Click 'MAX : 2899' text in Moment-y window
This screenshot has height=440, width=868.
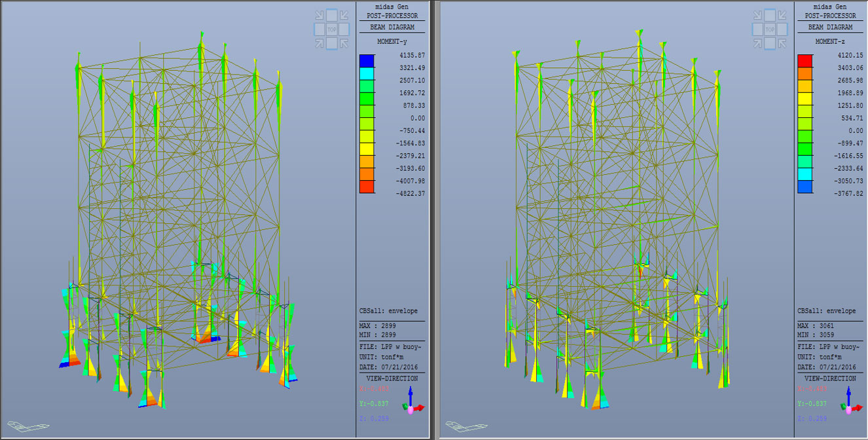tap(379, 325)
